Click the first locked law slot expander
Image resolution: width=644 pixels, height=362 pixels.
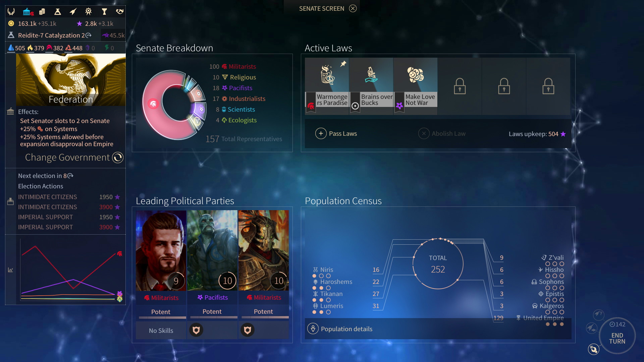[x=459, y=84]
